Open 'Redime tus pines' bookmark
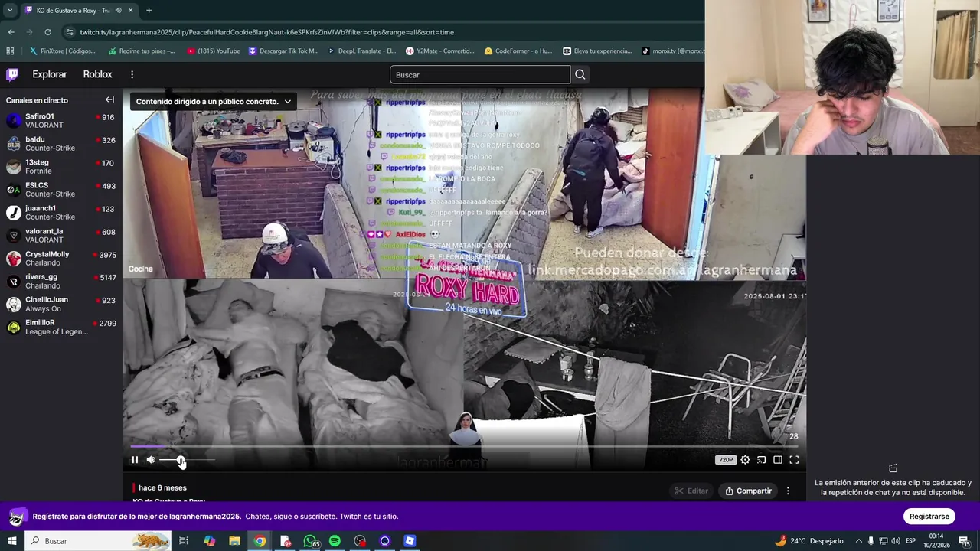This screenshot has height=551, width=980. pyautogui.click(x=142, y=51)
